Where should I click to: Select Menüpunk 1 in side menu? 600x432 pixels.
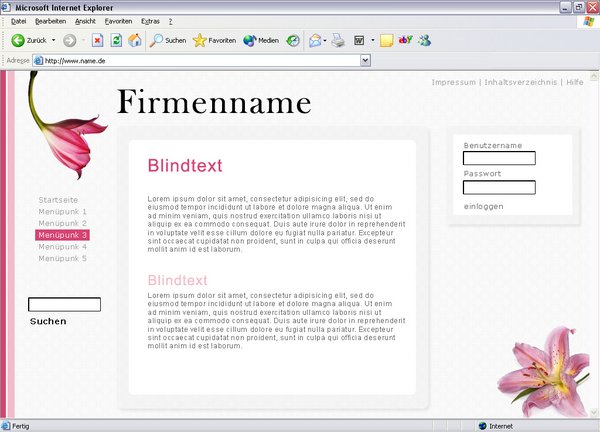point(62,212)
